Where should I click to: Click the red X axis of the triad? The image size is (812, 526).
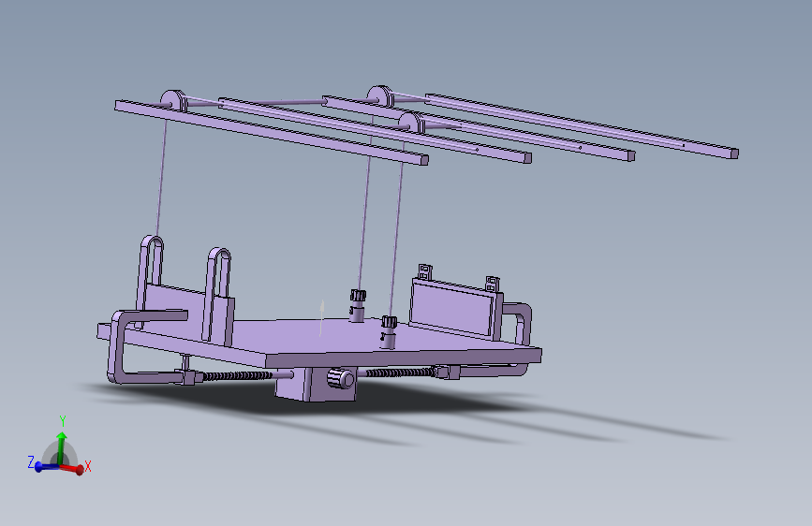click(x=71, y=469)
